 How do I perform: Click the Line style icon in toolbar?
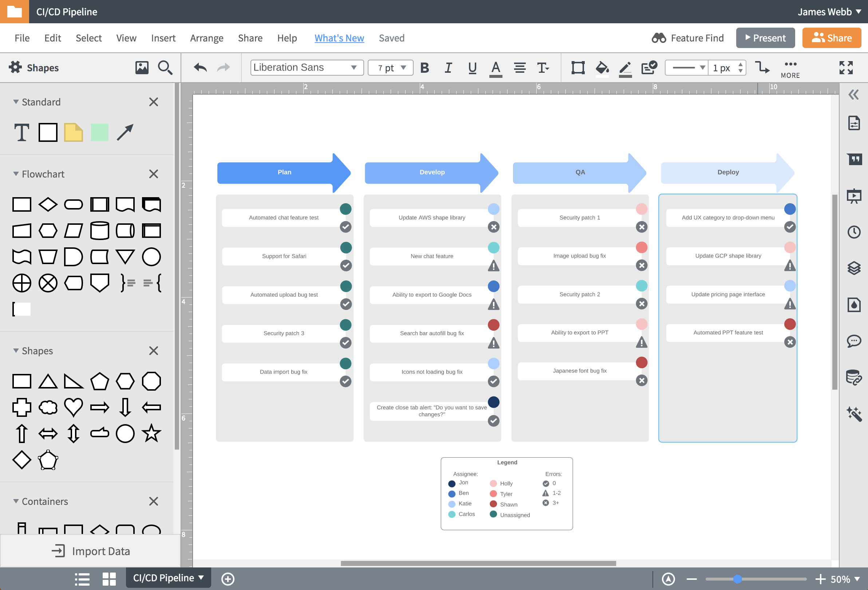[688, 67]
